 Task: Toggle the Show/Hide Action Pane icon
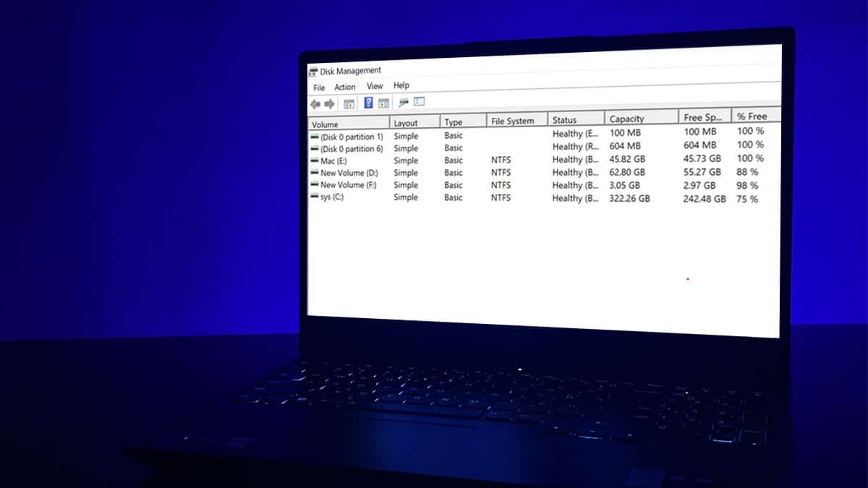(x=383, y=103)
